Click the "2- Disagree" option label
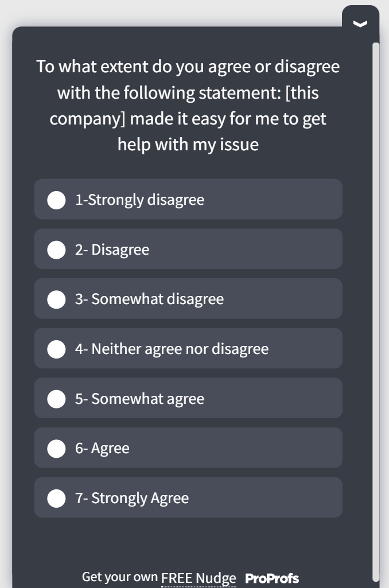Screen dimensions: 389x588 click(112, 250)
